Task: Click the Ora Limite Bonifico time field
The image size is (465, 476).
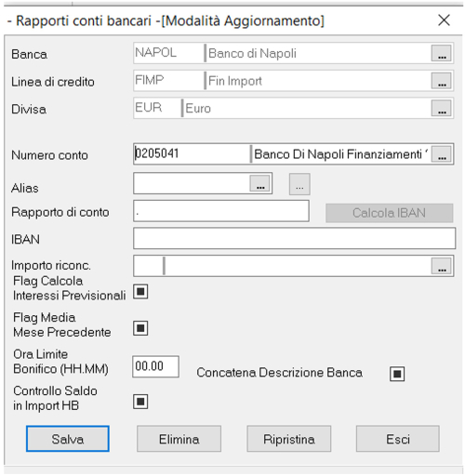Action: click(155, 366)
